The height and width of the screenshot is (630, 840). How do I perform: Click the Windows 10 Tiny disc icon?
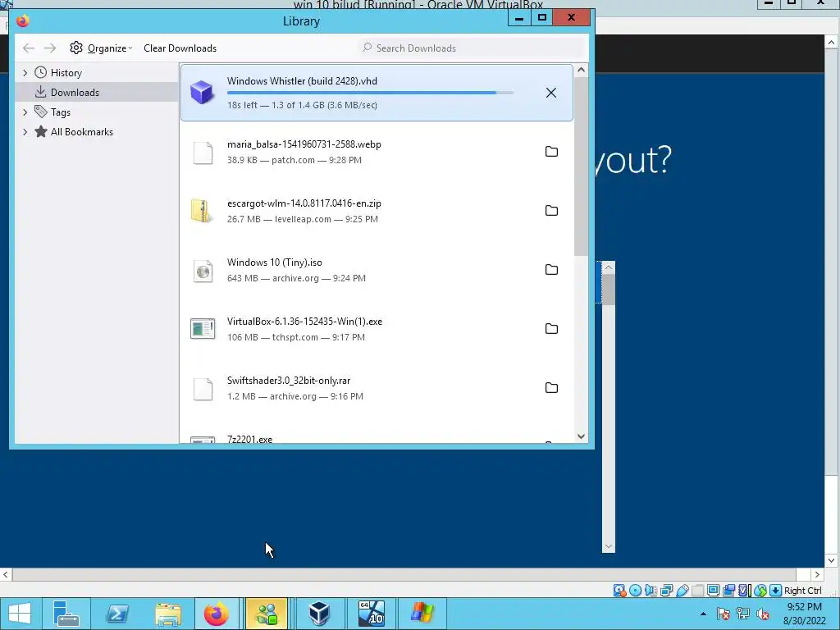[203, 272]
